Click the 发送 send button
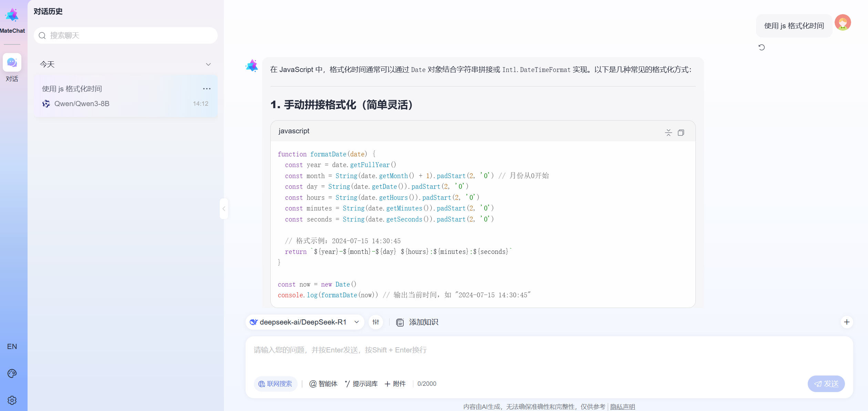The width and height of the screenshot is (868, 411). [x=826, y=384]
